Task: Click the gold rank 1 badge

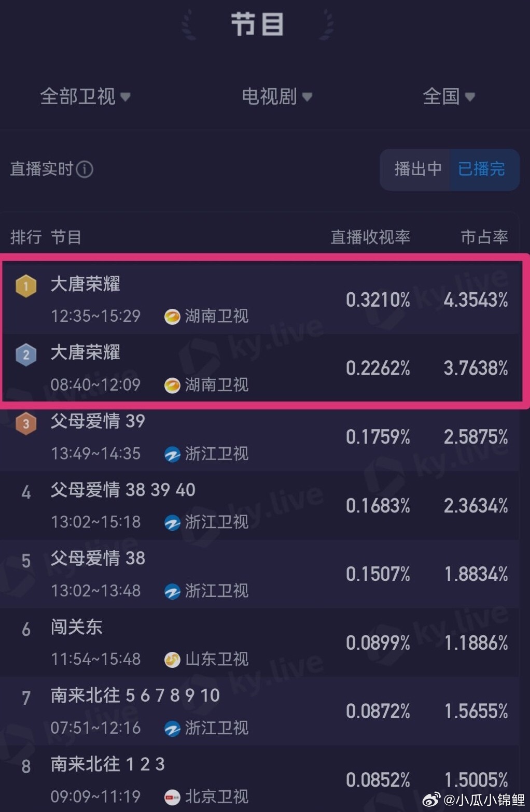Action: tap(26, 286)
